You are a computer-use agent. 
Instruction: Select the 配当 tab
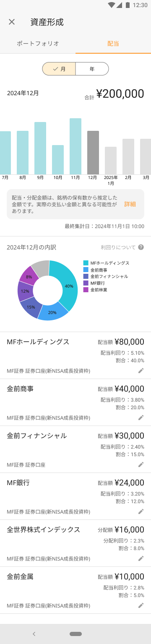113,43
